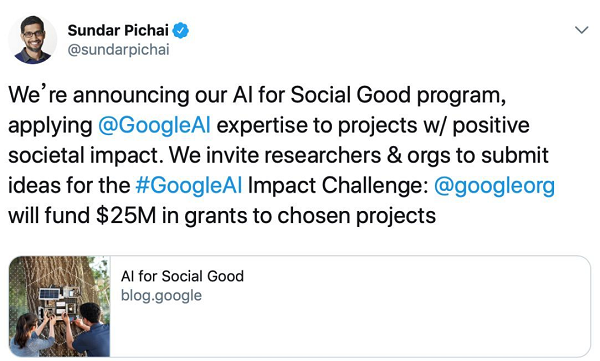Open the blog.google domain link
The width and height of the screenshot is (600, 361).
tap(161, 295)
